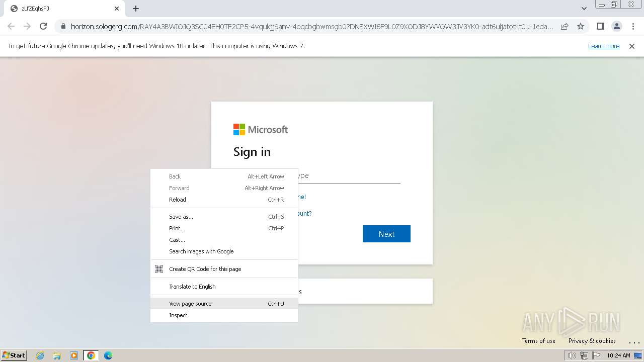Click the Learn more link
Viewport: 644px width, 362px height.
pyautogui.click(x=604, y=46)
